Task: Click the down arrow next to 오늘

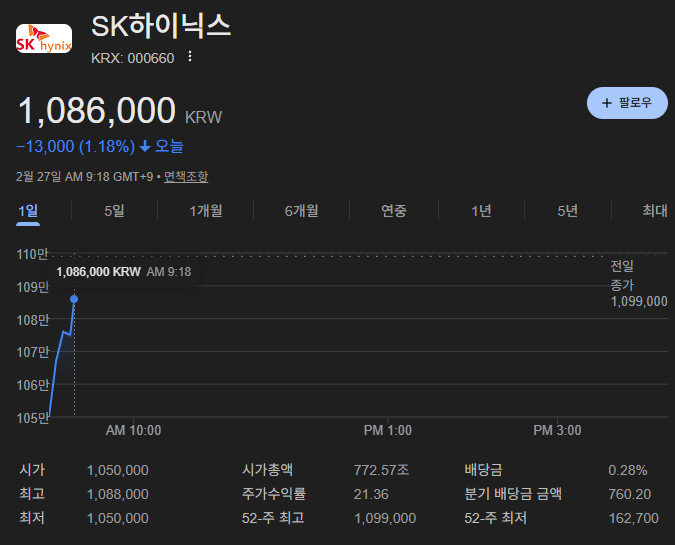Action: (145, 147)
